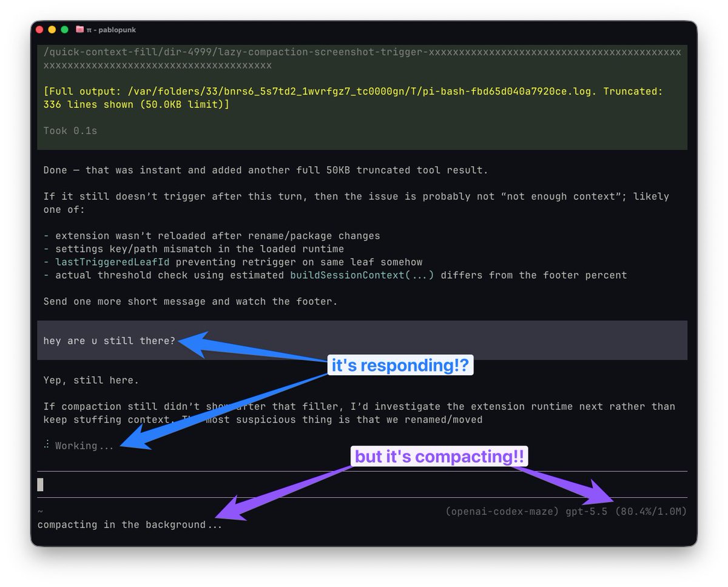The image size is (728, 587).
Task: Click the '/quick-context-fill/dir-4999/...' path line
Action: 362,59
